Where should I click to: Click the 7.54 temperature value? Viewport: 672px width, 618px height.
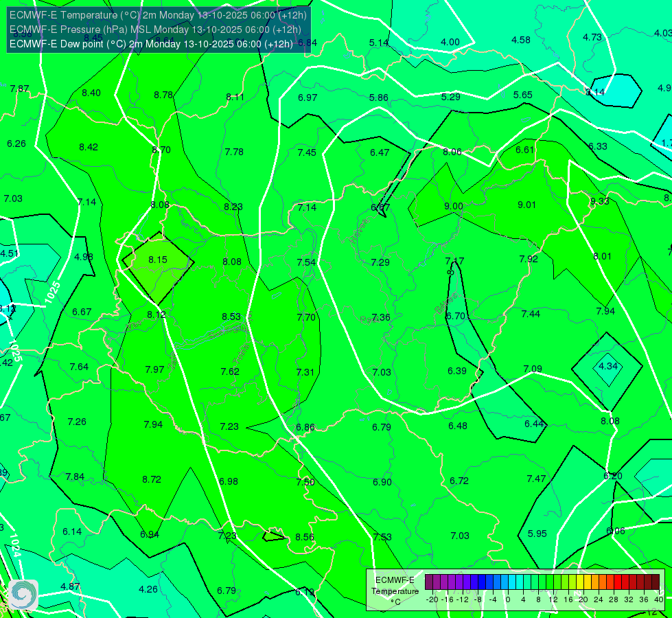tap(306, 262)
